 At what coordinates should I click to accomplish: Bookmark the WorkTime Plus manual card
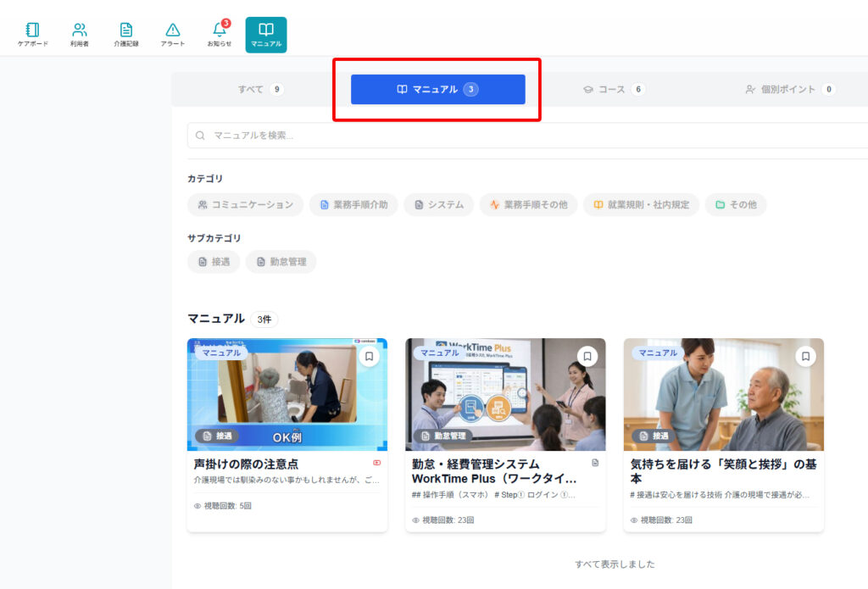pos(587,357)
